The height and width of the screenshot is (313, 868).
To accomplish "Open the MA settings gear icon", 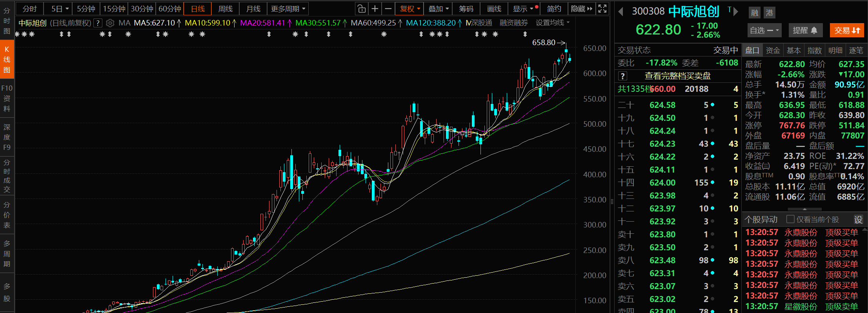I will [110, 23].
